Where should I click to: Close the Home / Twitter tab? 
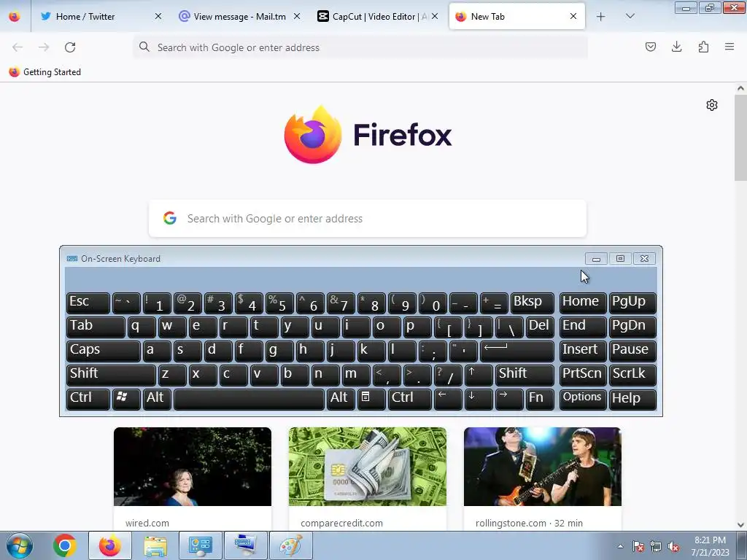pyautogui.click(x=158, y=17)
